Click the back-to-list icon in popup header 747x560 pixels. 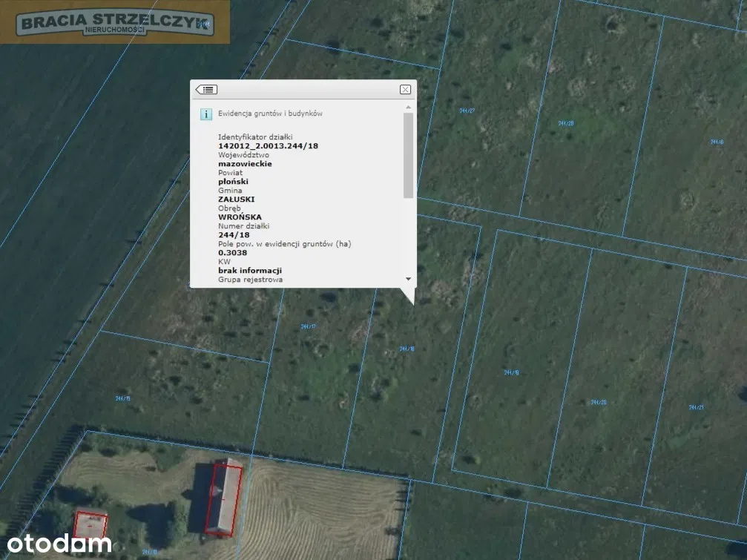pyautogui.click(x=206, y=90)
